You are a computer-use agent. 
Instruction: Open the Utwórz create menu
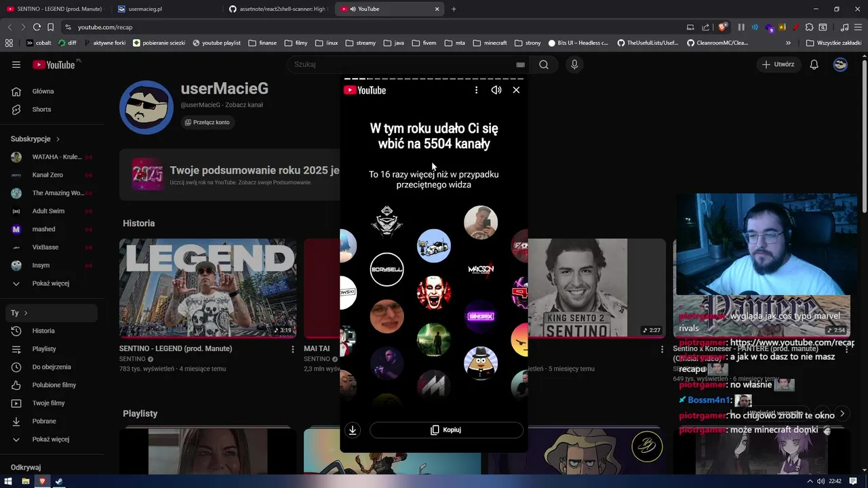pos(778,64)
